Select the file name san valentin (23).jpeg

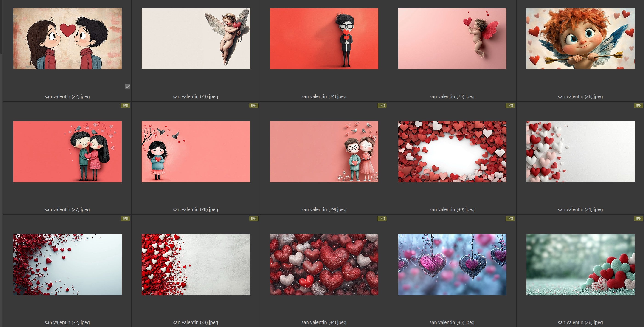(196, 96)
